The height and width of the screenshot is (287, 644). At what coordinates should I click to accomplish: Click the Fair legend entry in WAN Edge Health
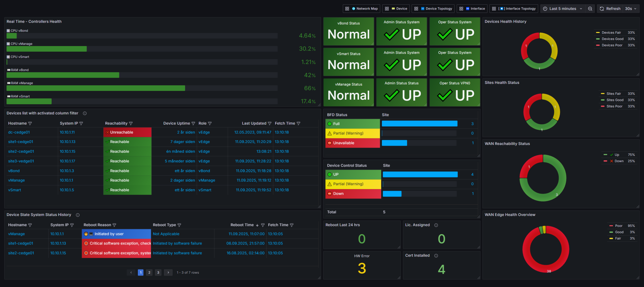click(x=618, y=238)
